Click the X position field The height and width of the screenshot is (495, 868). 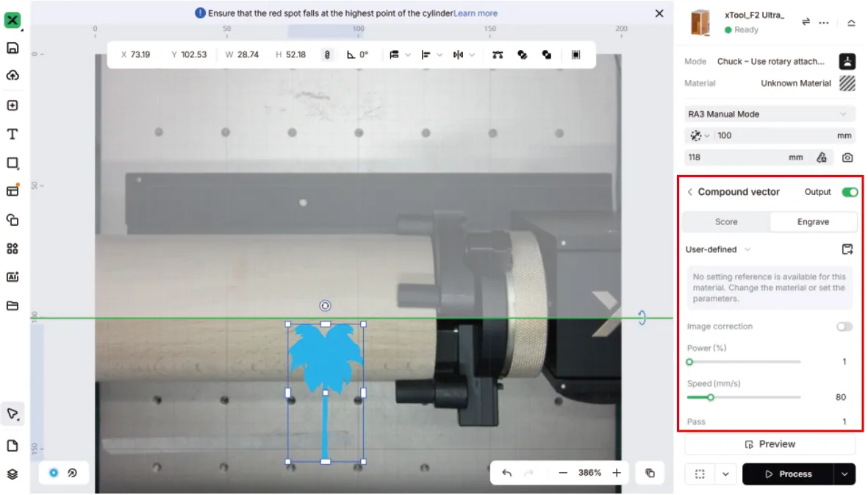[136, 54]
